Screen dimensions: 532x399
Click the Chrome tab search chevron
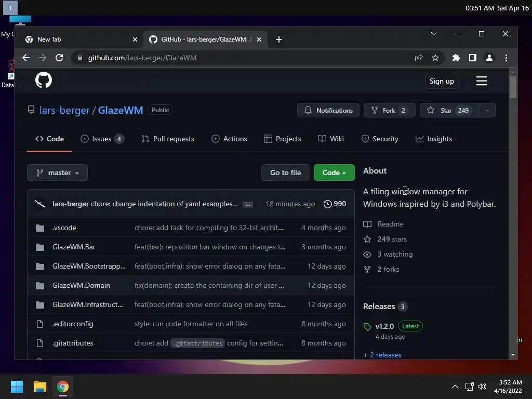[x=434, y=34]
